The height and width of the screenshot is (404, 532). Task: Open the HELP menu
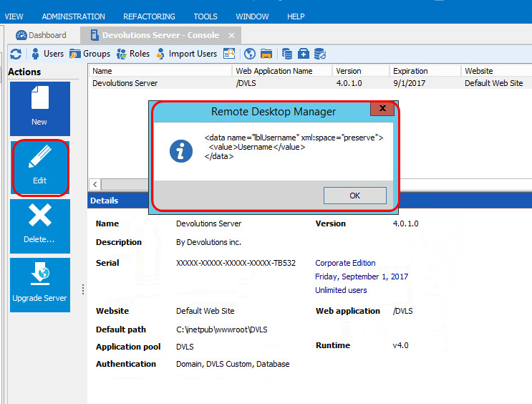pyautogui.click(x=296, y=16)
